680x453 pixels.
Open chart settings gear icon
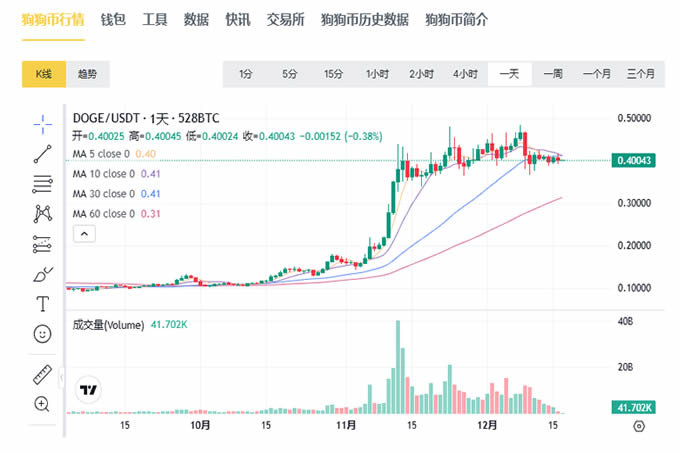[639, 426]
